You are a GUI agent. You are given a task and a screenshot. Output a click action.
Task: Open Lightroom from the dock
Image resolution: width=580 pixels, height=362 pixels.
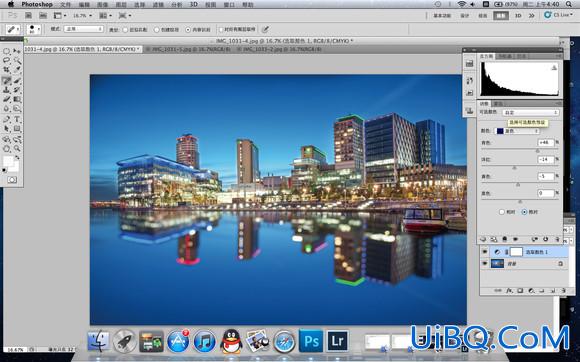(337, 341)
